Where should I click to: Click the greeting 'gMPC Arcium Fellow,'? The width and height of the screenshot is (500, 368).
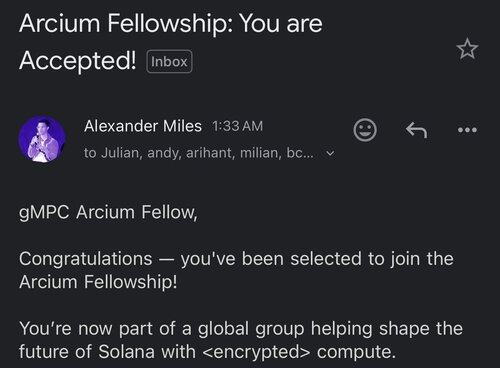[108, 212]
